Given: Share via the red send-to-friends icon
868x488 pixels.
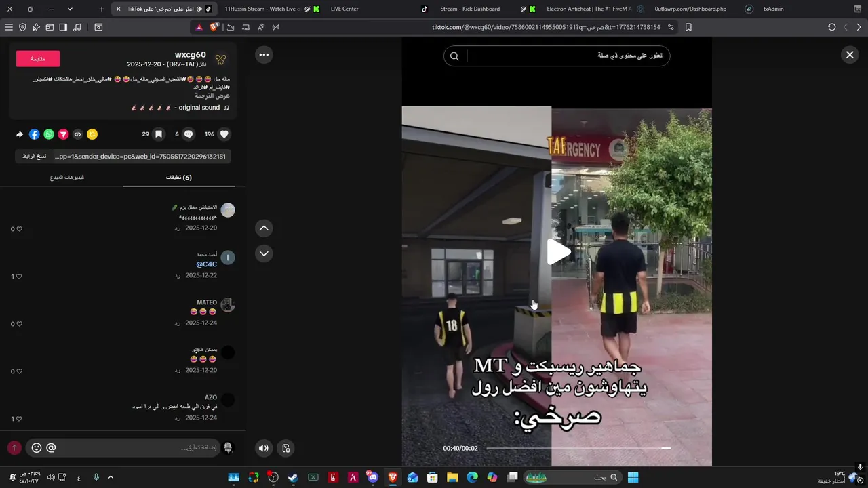Looking at the screenshot, I should pos(63,134).
